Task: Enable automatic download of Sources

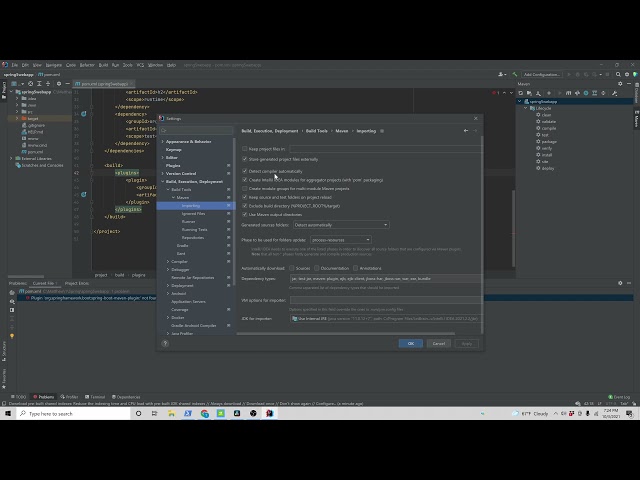Action: pos(291,268)
